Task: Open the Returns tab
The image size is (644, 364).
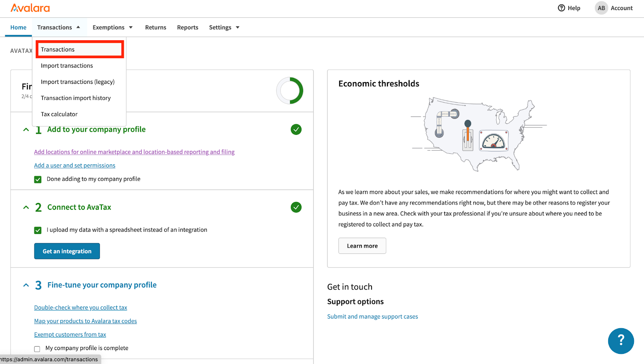Action: (x=156, y=27)
